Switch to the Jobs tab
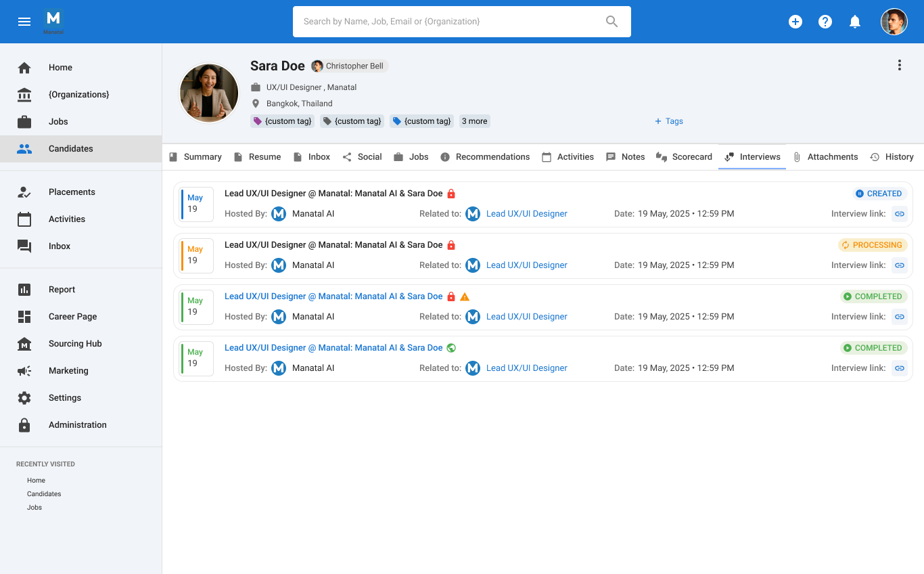 [411, 157]
